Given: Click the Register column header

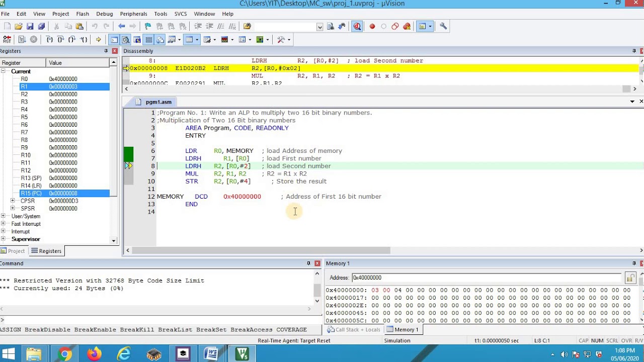Looking at the screenshot, I should coord(23,63).
